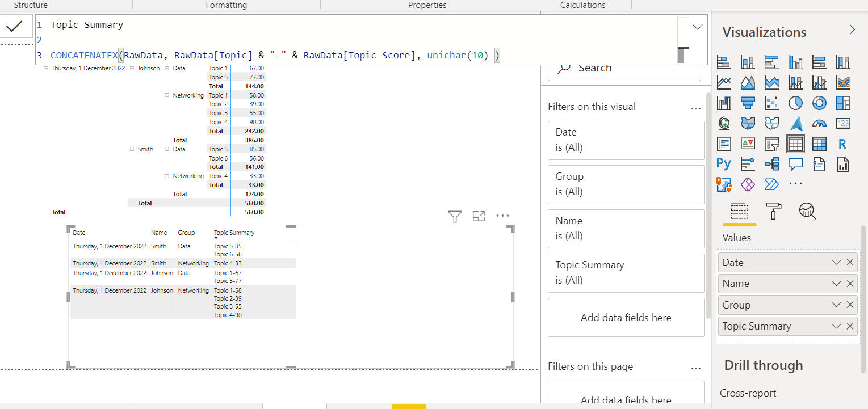Remove Date field from Values
868x409 pixels.
pyautogui.click(x=850, y=262)
